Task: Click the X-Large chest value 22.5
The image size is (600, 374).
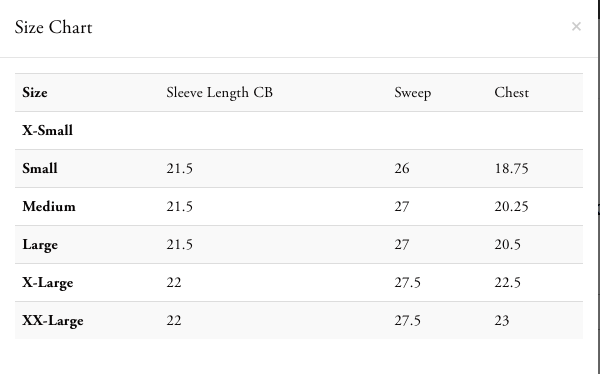Action: point(507,283)
